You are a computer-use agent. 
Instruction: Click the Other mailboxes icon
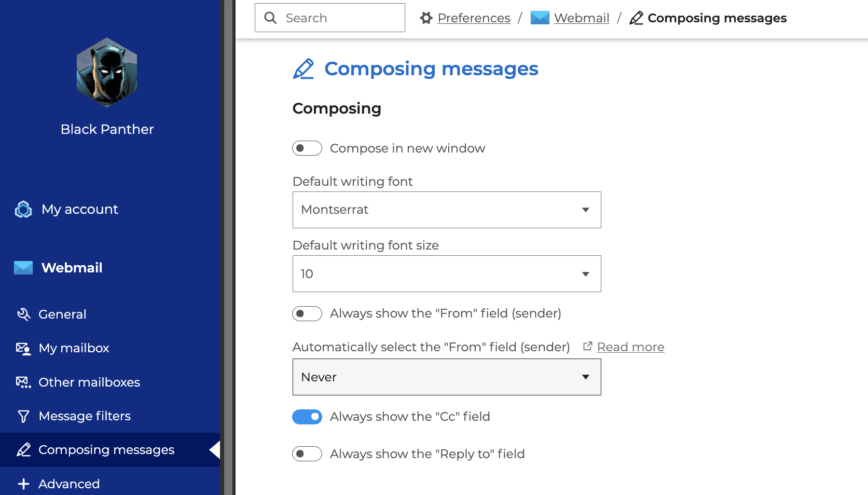point(23,382)
